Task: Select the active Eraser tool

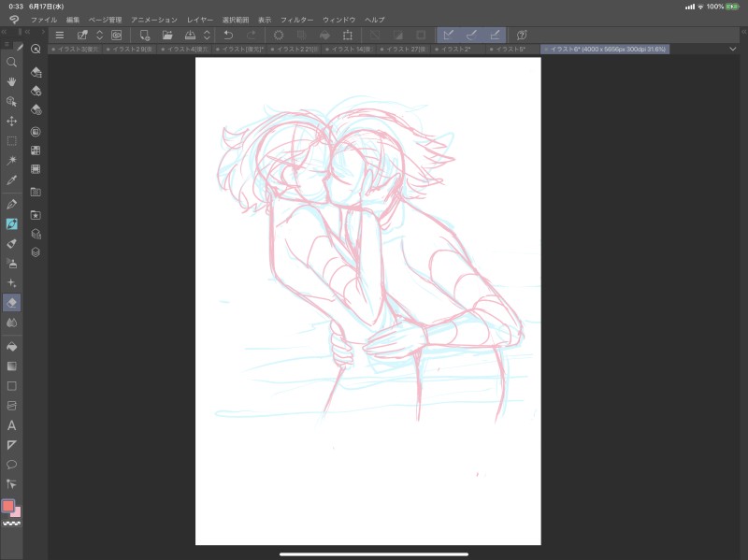Action: (11, 302)
